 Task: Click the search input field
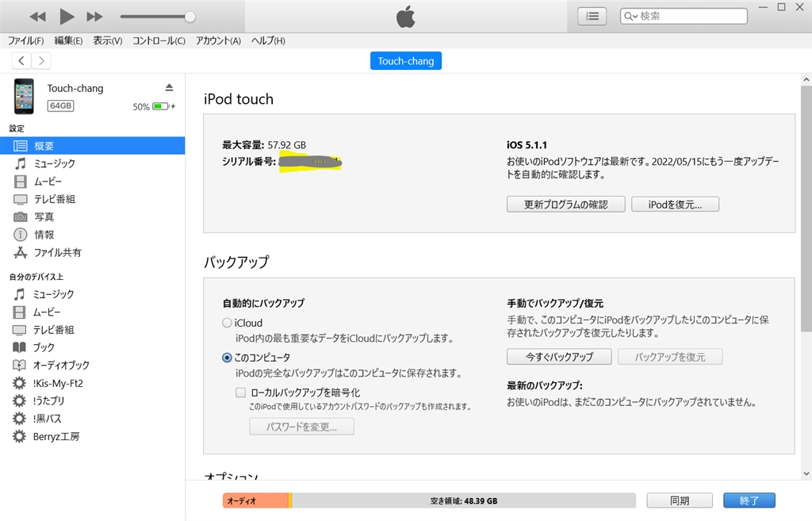(x=684, y=16)
